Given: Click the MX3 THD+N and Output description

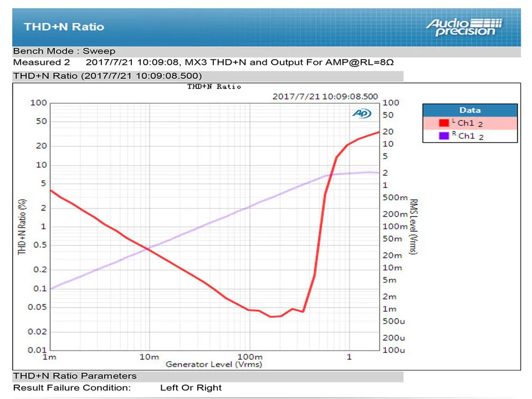Looking at the screenshot, I should pyautogui.click(x=289, y=63).
